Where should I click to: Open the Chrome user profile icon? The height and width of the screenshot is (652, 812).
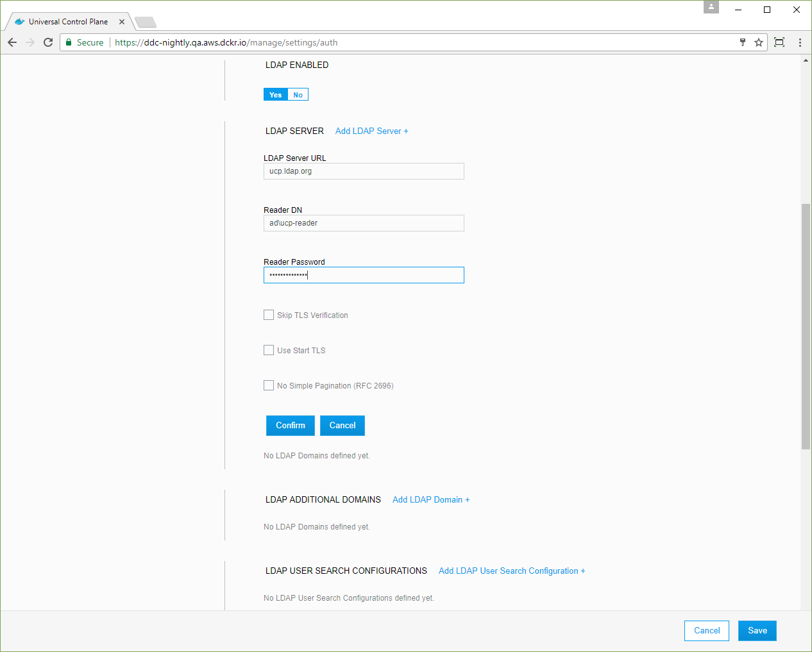(x=711, y=7)
